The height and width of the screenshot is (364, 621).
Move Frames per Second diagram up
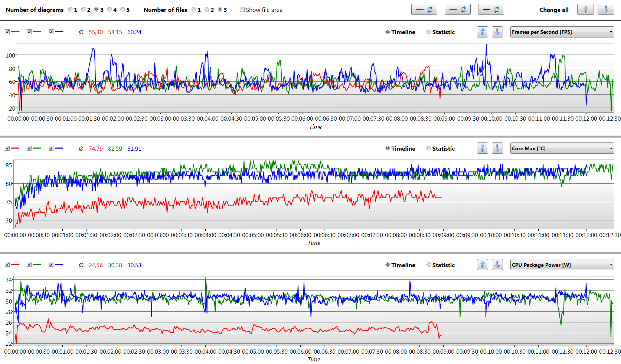tap(483, 32)
